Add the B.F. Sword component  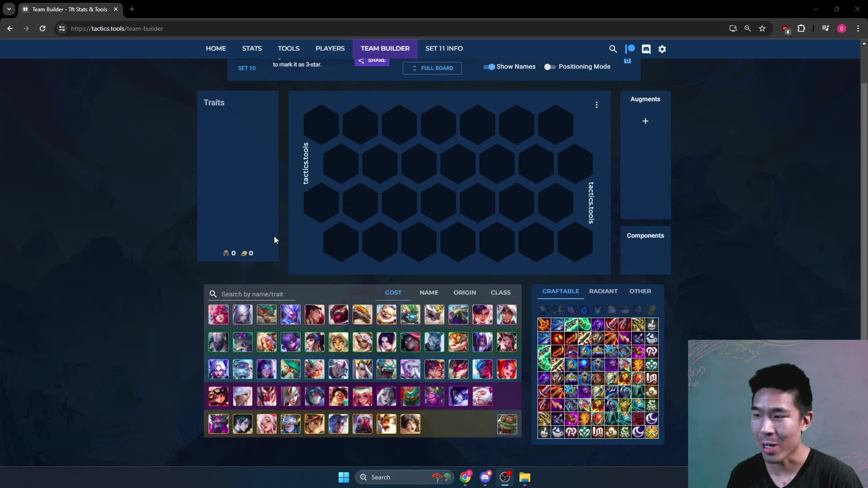544,310
